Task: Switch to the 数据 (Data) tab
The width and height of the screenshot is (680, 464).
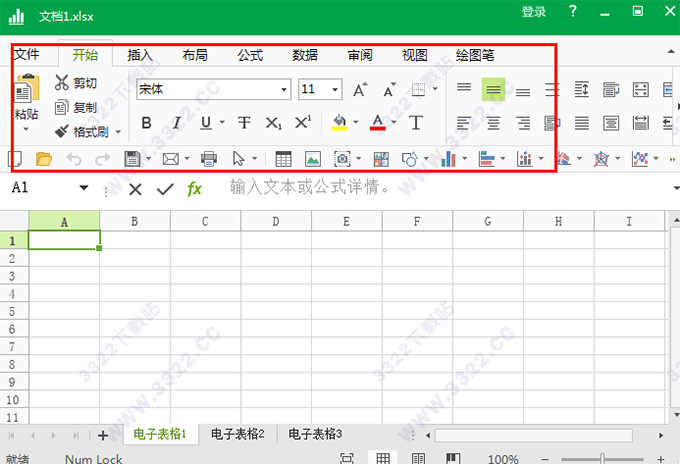Action: coord(305,55)
